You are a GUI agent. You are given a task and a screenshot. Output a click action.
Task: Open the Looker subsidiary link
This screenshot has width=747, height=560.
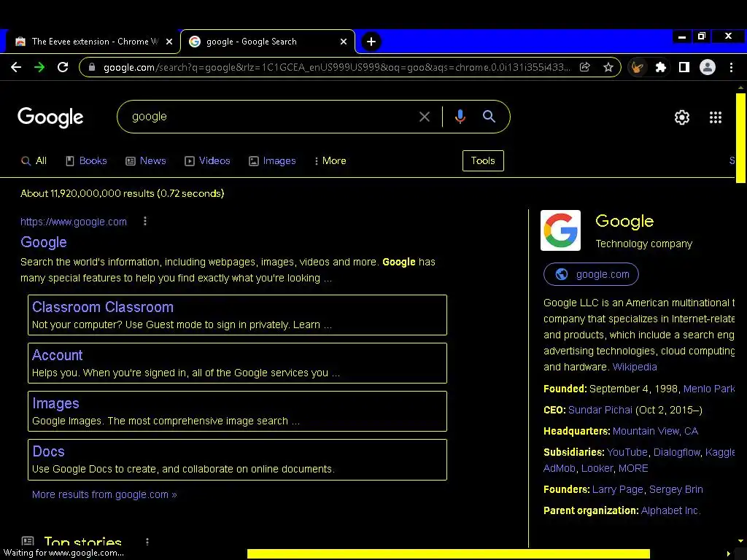[597, 469]
